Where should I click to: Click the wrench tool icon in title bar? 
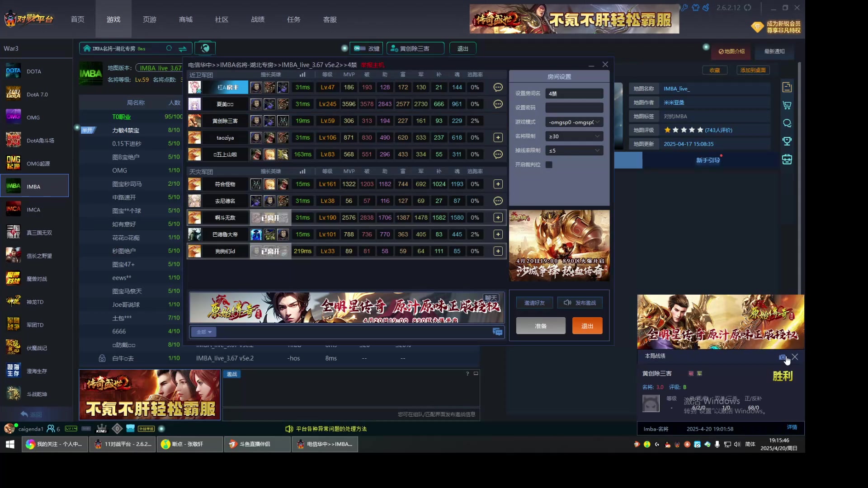[x=684, y=8]
